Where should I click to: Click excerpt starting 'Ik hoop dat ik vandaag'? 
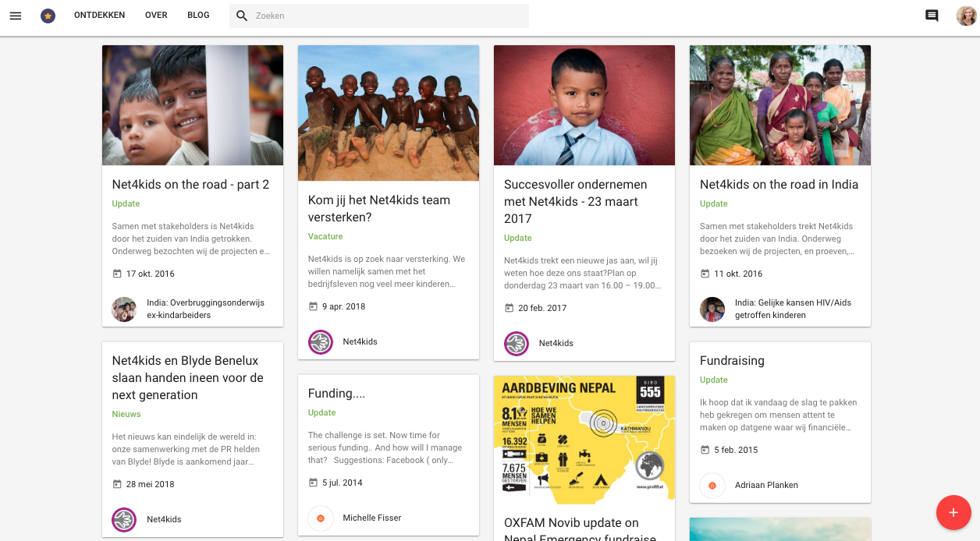[779, 415]
